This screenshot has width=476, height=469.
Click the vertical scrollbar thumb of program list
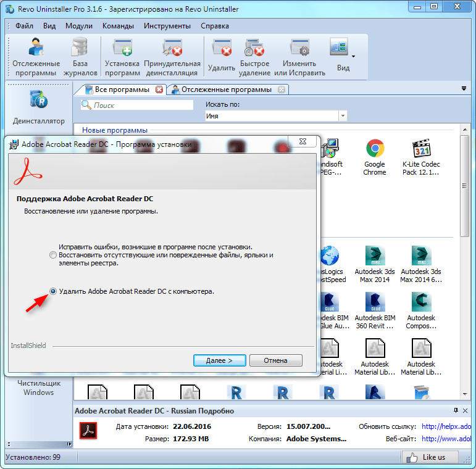[x=465, y=186]
